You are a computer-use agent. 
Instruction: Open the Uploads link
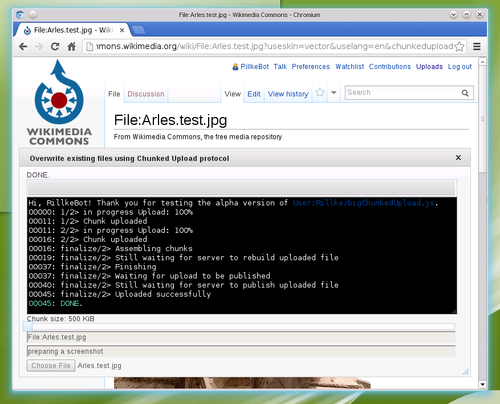coord(429,67)
